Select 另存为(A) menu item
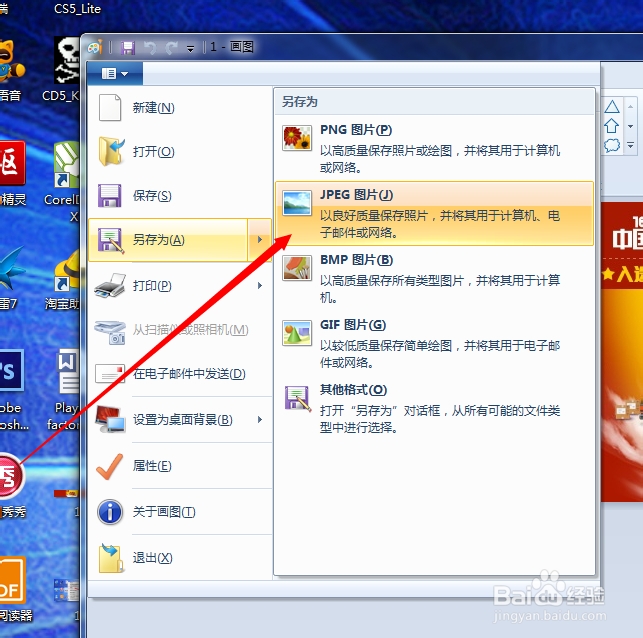 (168, 240)
